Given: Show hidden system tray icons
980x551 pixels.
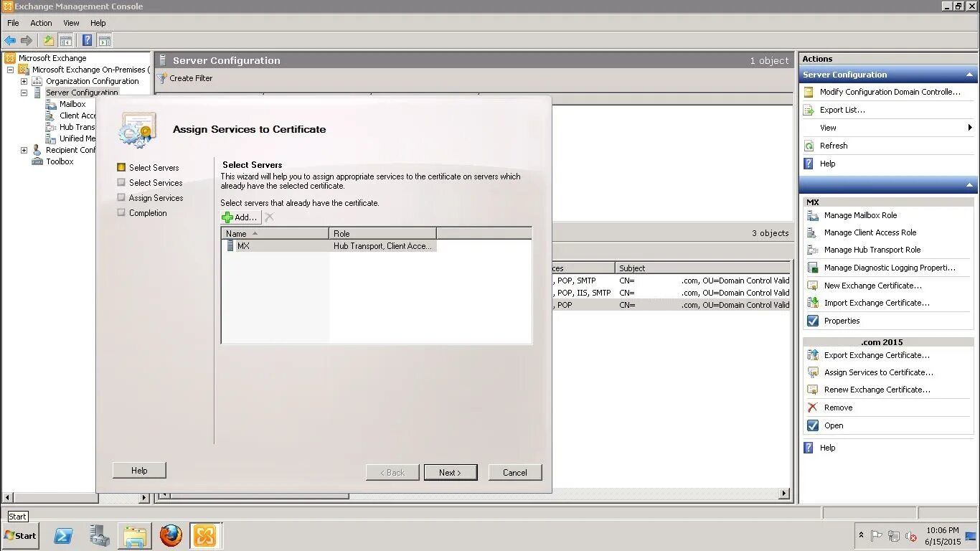Looking at the screenshot, I should pos(861,535).
